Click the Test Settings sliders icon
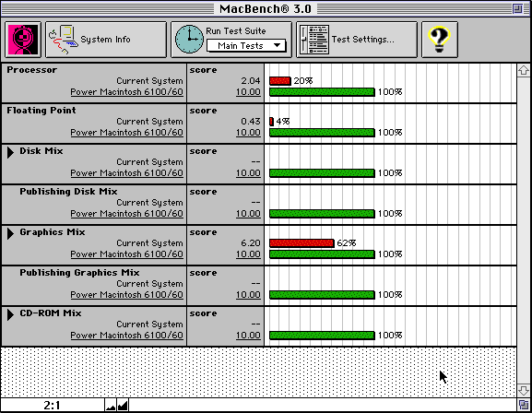Image resolution: width=532 pixels, height=413 pixels. click(314, 40)
